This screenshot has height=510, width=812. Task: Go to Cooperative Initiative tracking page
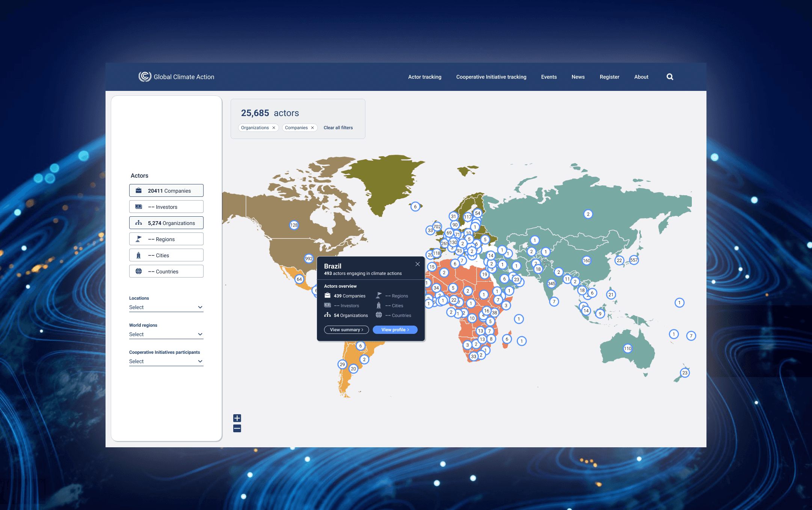tap(491, 77)
